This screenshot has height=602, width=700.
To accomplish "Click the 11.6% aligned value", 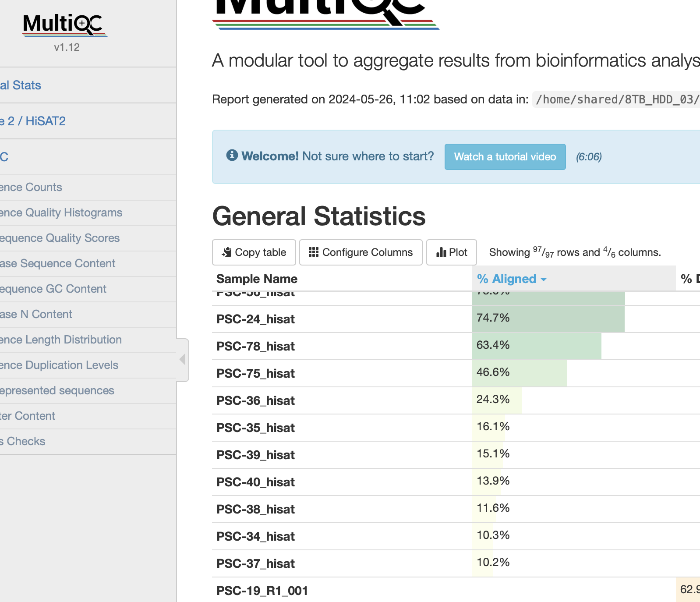I will point(493,508).
